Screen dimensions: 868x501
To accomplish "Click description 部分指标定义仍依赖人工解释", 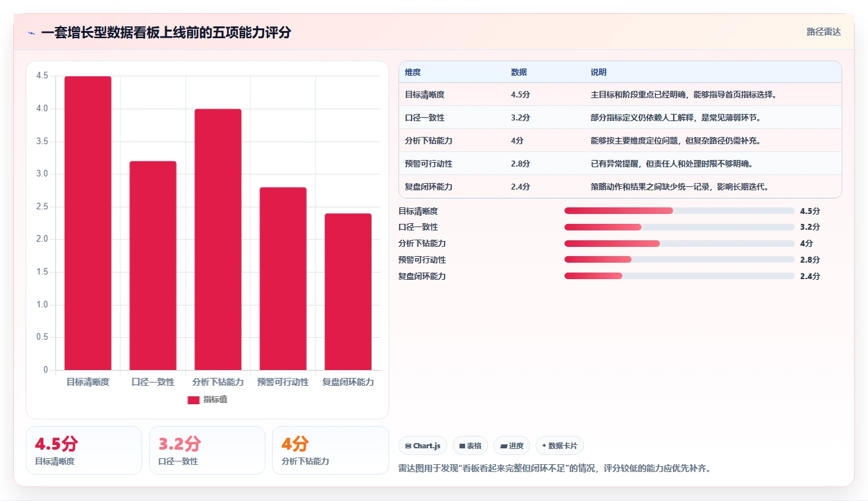I will click(677, 118).
